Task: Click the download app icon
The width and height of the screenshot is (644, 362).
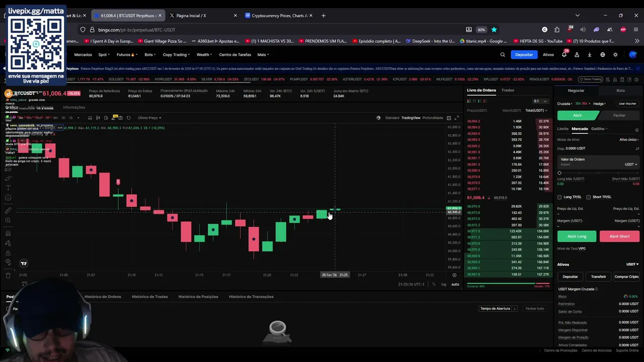Action: pyautogui.click(x=590, y=55)
